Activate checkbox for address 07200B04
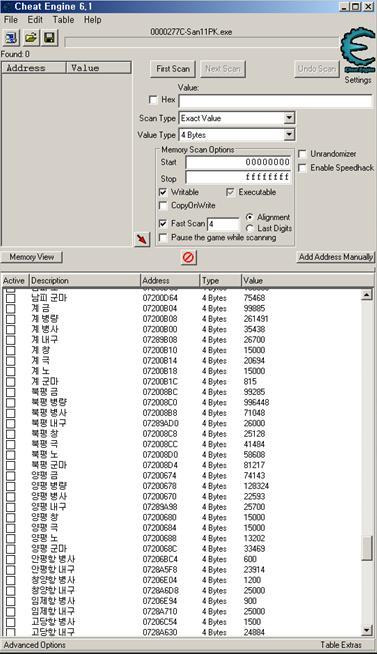 pyautogui.click(x=10, y=309)
